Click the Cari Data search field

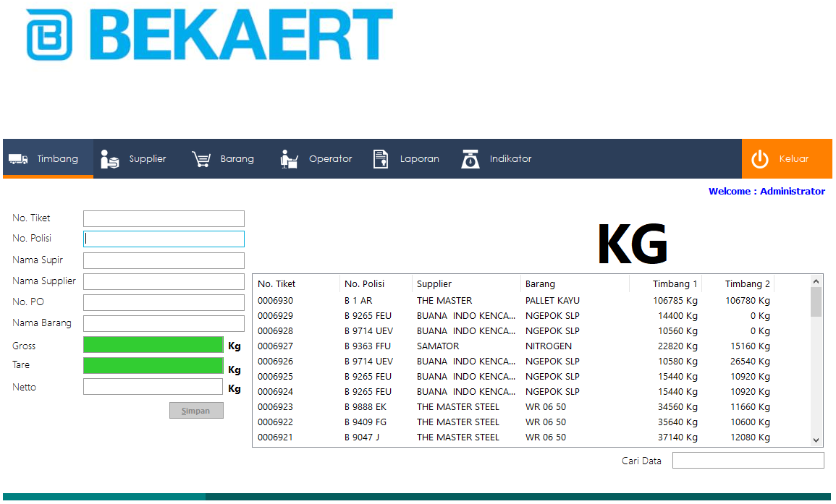point(748,461)
